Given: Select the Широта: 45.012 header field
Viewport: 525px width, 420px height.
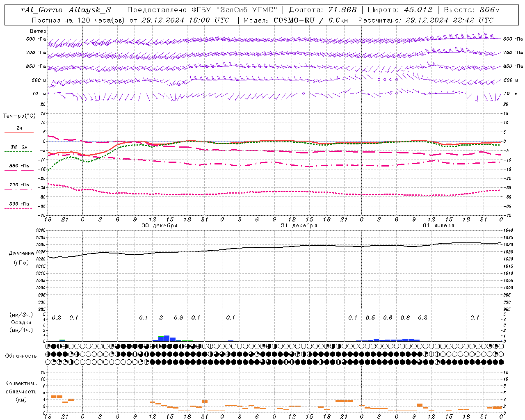Looking at the screenshot, I should tap(400, 10).
